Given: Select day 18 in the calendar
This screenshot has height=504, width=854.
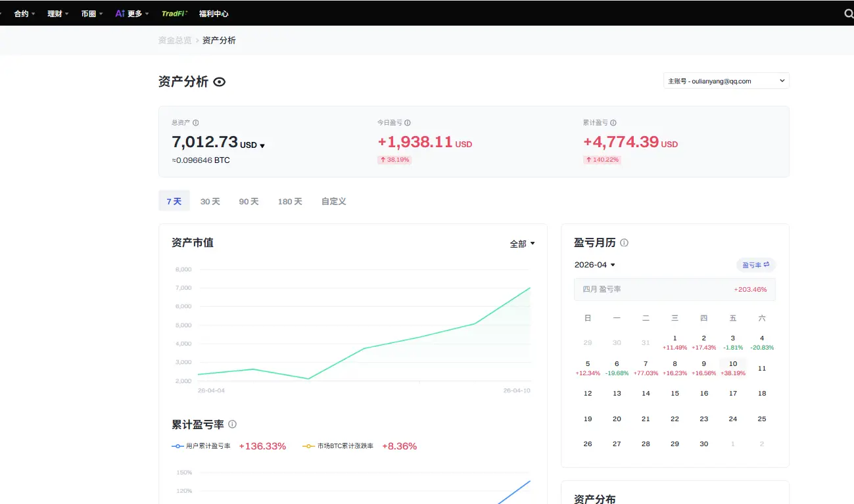Looking at the screenshot, I should 762,393.
